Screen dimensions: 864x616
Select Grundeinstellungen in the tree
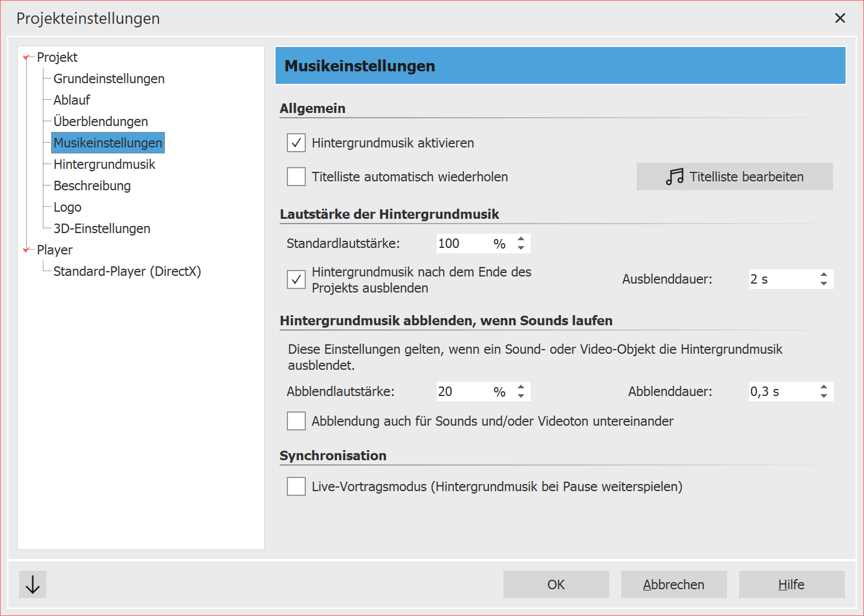coord(108,78)
